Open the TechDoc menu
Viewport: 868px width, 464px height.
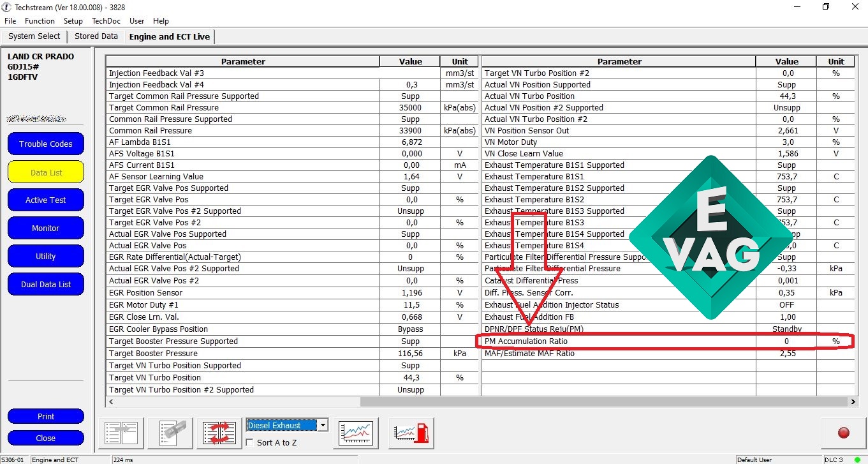tap(107, 21)
